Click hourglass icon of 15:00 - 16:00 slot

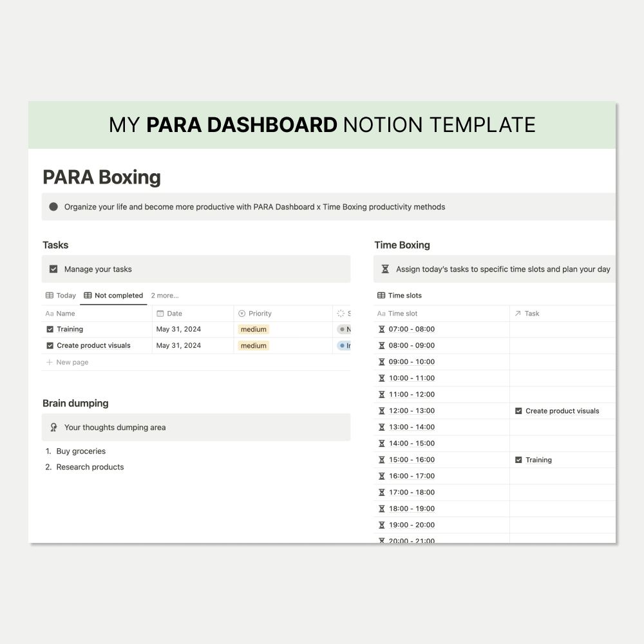tap(381, 460)
